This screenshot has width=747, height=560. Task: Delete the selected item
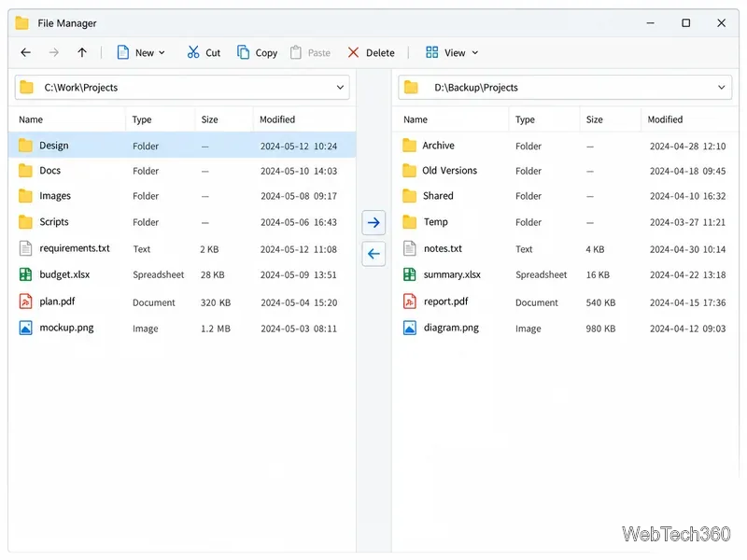pos(371,52)
